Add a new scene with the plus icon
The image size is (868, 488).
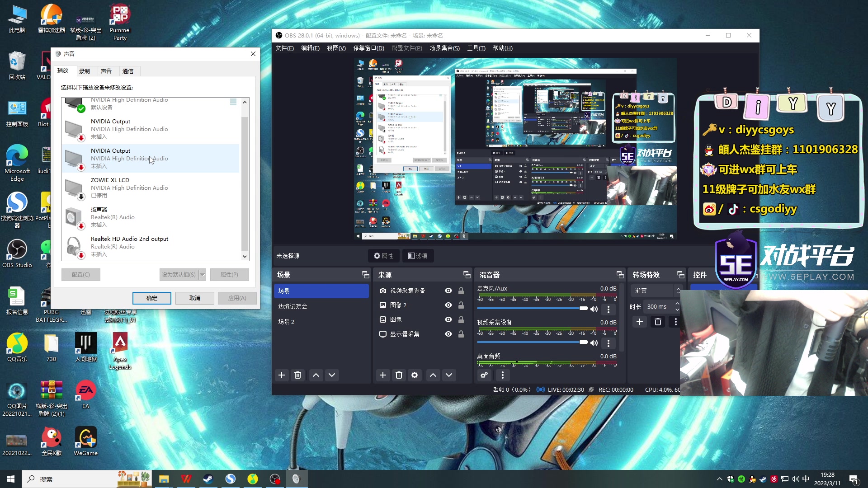282,375
